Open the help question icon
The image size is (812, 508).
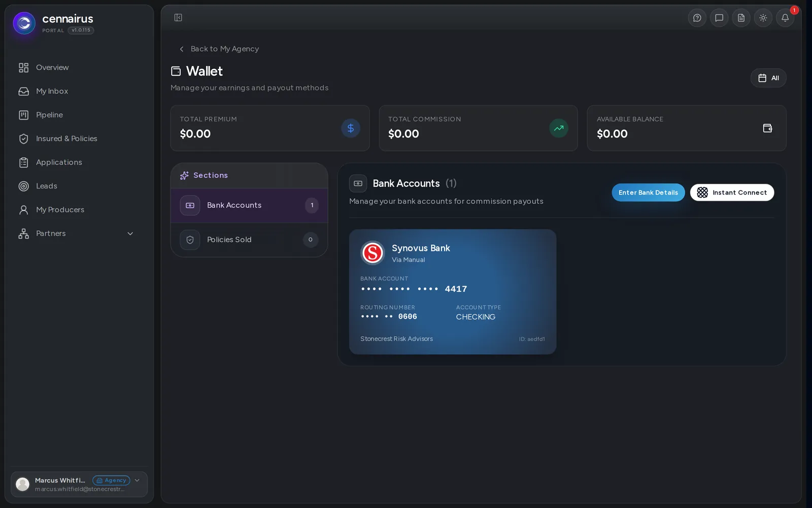pyautogui.click(x=697, y=18)
